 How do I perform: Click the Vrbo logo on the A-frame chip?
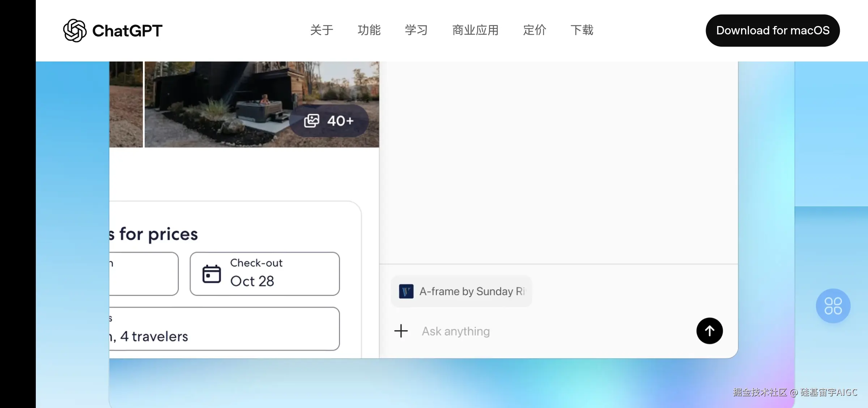(x=406, y=292)
